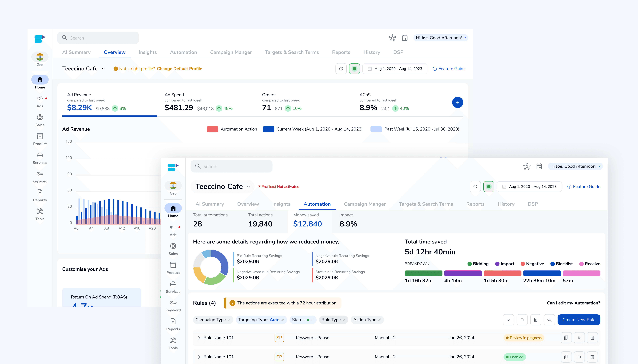Duplicate the Enabled rule with copy icon

click(x=566, y=357)
